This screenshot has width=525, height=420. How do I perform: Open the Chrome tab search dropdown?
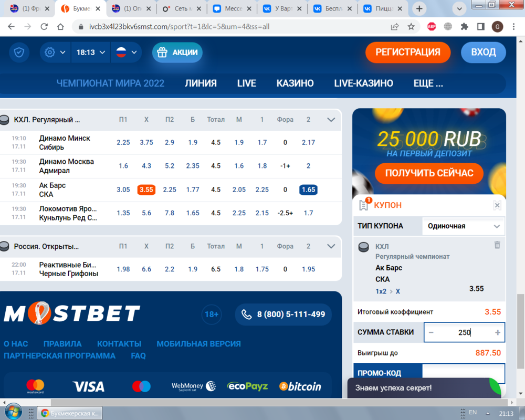click(x=459, y=9)
